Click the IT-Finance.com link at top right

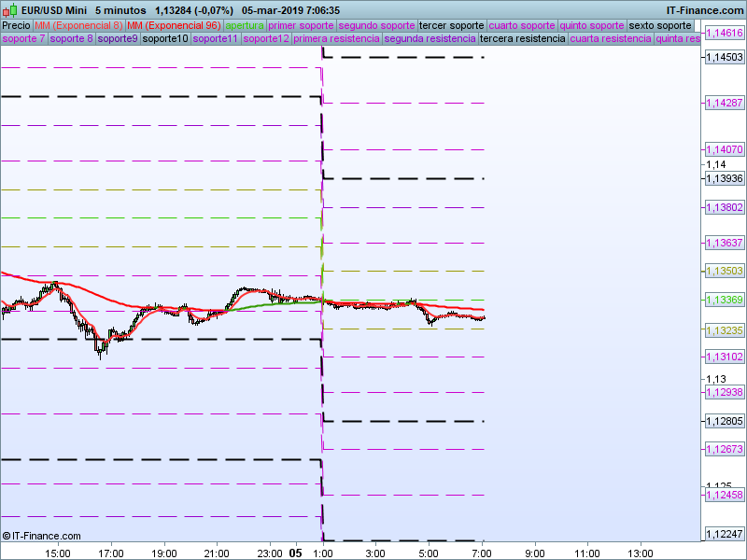705,10
